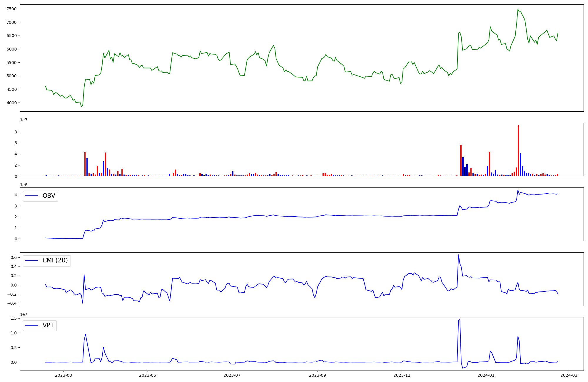588x382 pixels.
Task: Click the 2023-03 date tick label
Action: [x=64, y=375]
